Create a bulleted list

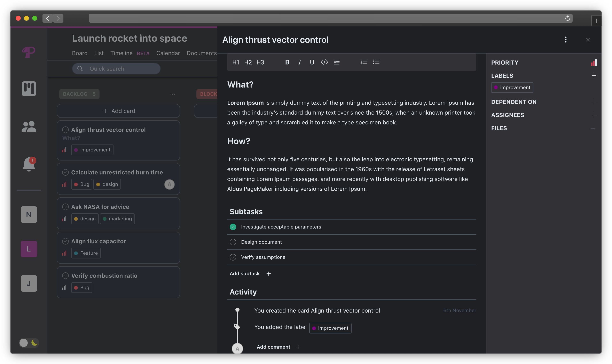coord(376,62)
